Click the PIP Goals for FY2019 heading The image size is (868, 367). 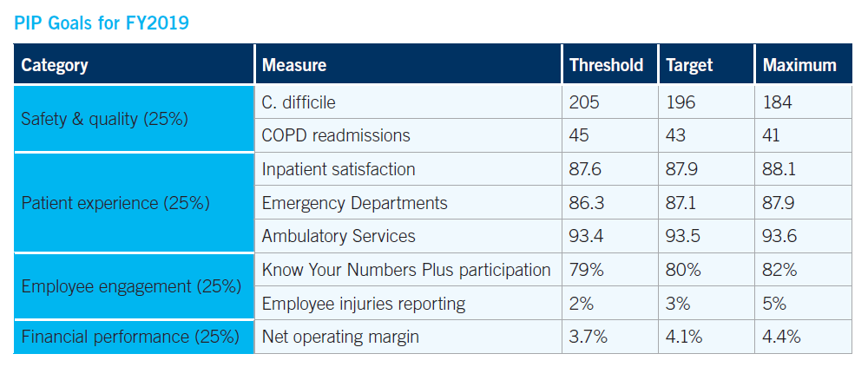coord(102,23)
